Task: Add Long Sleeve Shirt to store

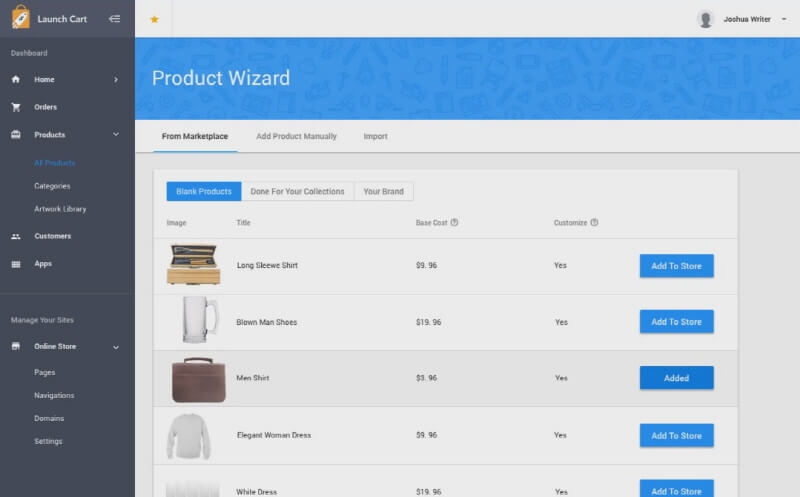Action: pyautogui.click(x=677, y=266)
